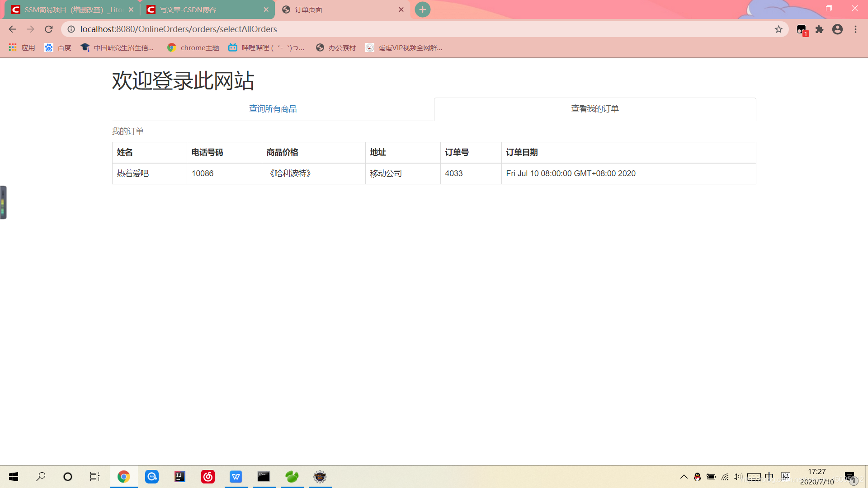The image size is (868, 488).
Task: Open the command prompt from taskbar
Action: point(264,477)
